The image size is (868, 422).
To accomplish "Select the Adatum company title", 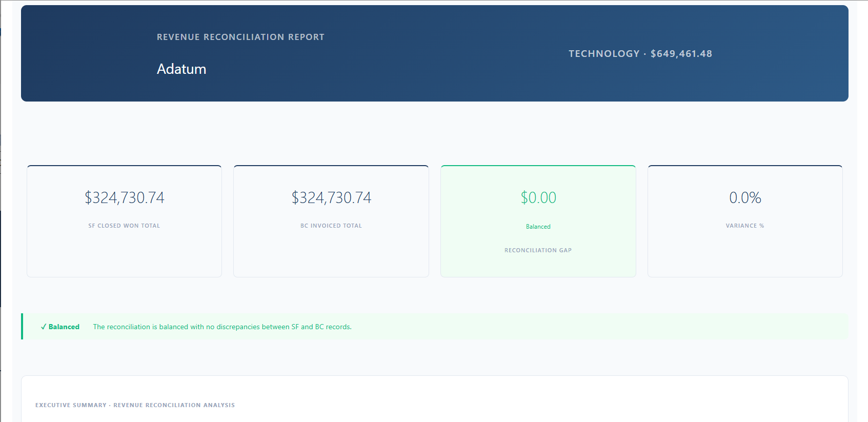I will pyautogui.click(x=181, y=69).
